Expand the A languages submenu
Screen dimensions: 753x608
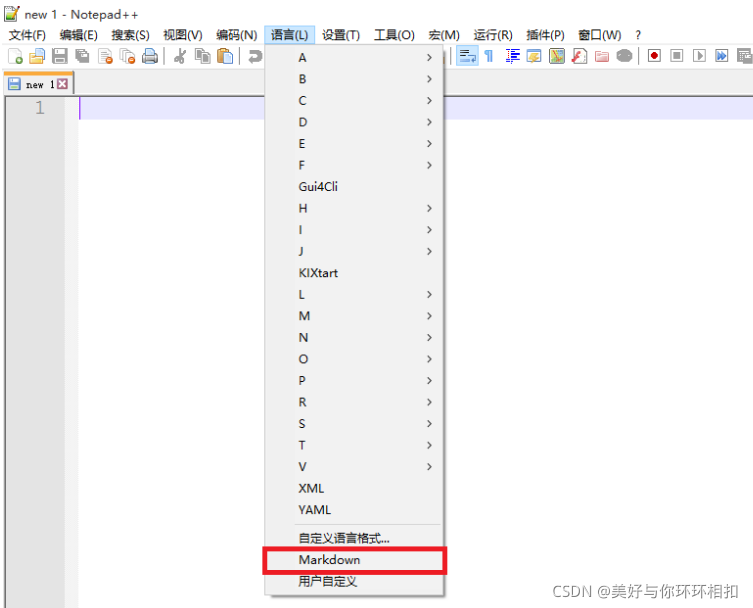[x=354, y=58]
